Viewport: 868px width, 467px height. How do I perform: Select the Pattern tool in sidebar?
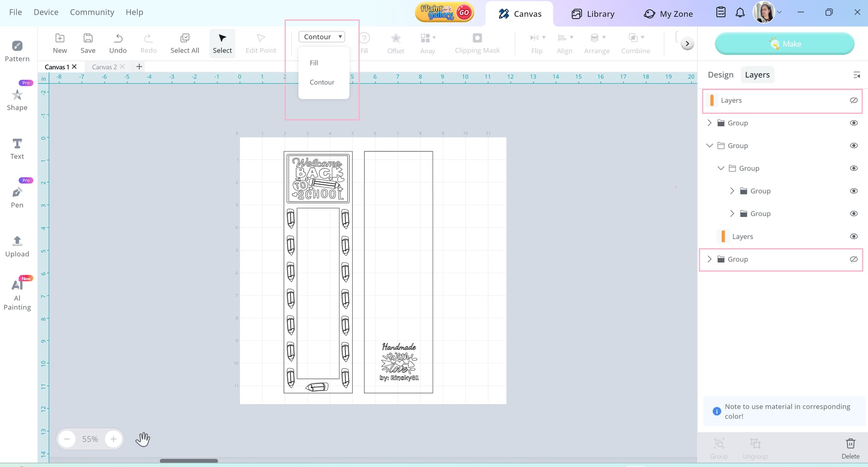click(17, 51)
